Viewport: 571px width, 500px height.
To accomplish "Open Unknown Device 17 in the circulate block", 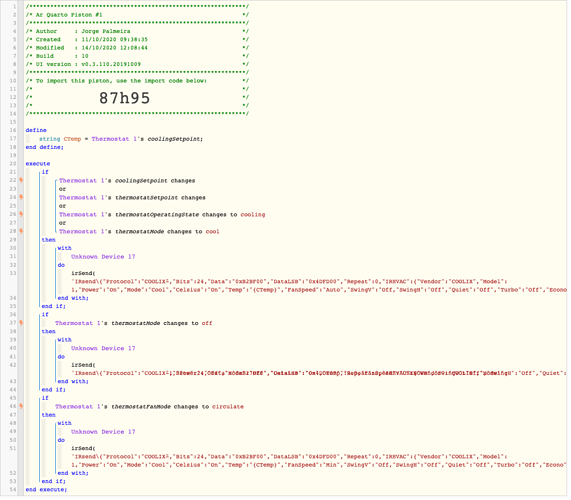I will click(x=103, y=432).
